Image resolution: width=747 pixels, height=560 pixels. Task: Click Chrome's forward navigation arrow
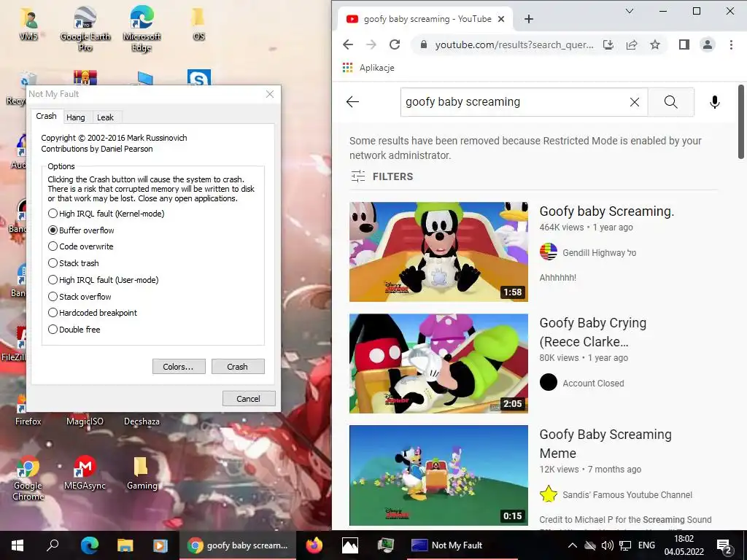[371, 44]
